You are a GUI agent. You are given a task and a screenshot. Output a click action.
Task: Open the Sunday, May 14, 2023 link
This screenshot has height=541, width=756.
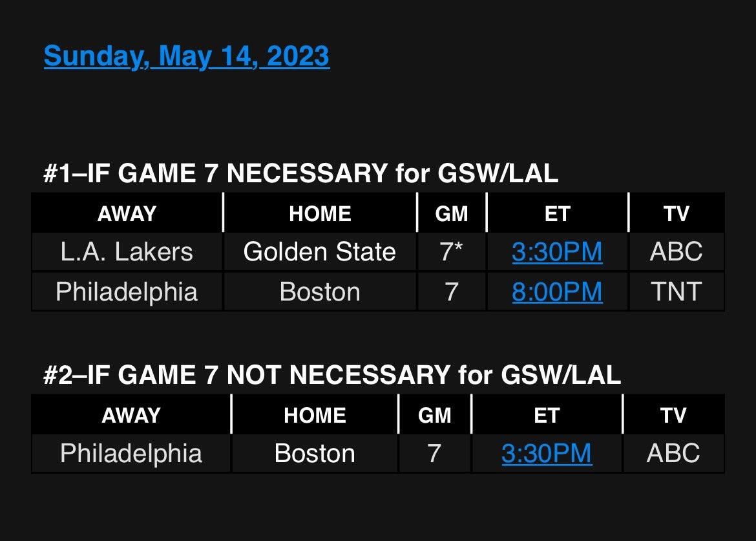click(x=187, y=57)
